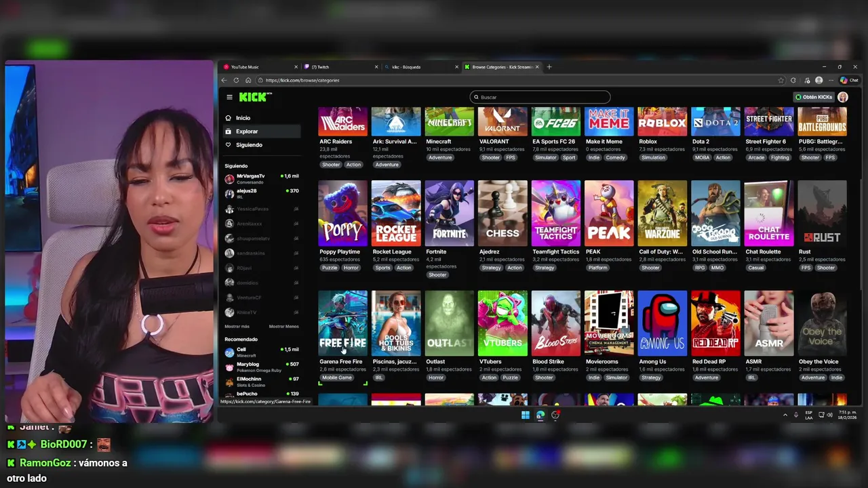This screenshot has height=488, width=868.
Task: Click the MOBA tag under Dota 2
Action: (702, 157)
